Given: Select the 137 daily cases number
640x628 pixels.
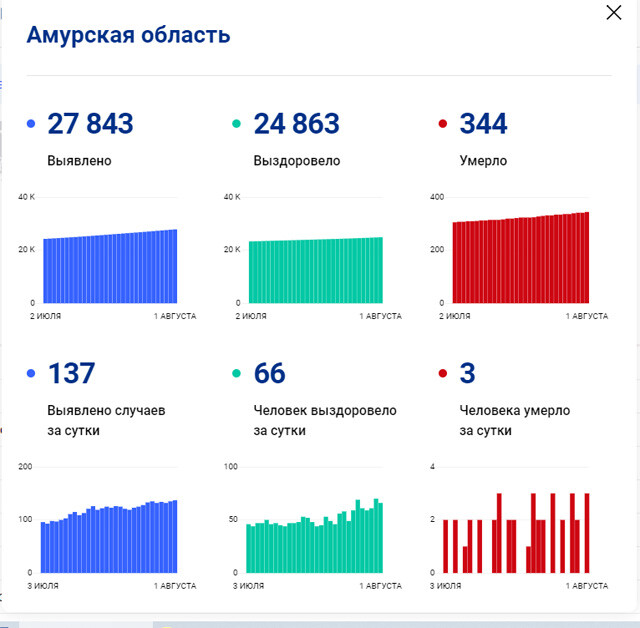Looking at the screenshot, I should (x=71, y=373).
